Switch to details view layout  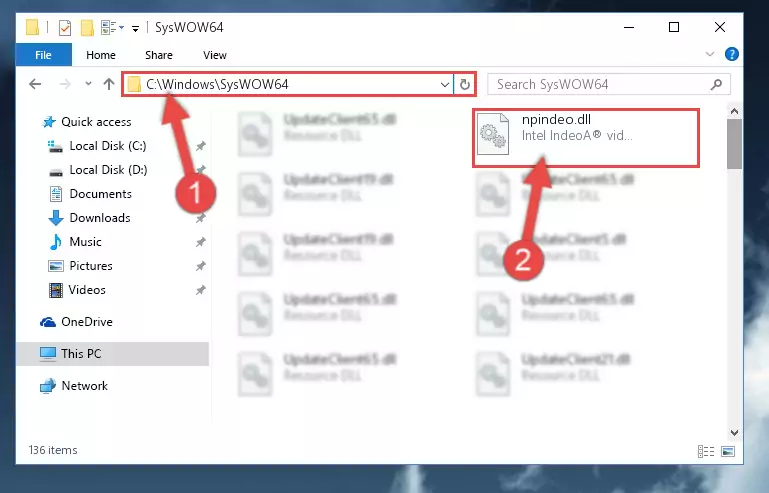pyautogui.click(x=706, y=451)
